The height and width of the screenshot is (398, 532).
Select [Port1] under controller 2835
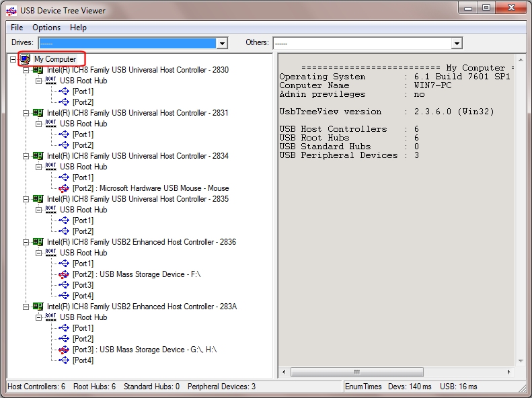pos(83,221)
